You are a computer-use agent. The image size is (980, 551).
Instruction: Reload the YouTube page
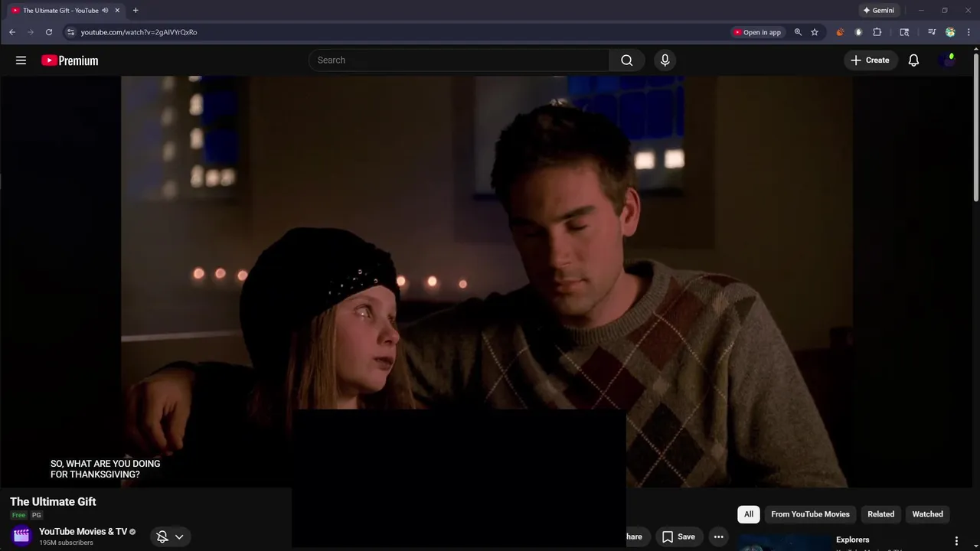pyautogui.click(x=49, y=32)
